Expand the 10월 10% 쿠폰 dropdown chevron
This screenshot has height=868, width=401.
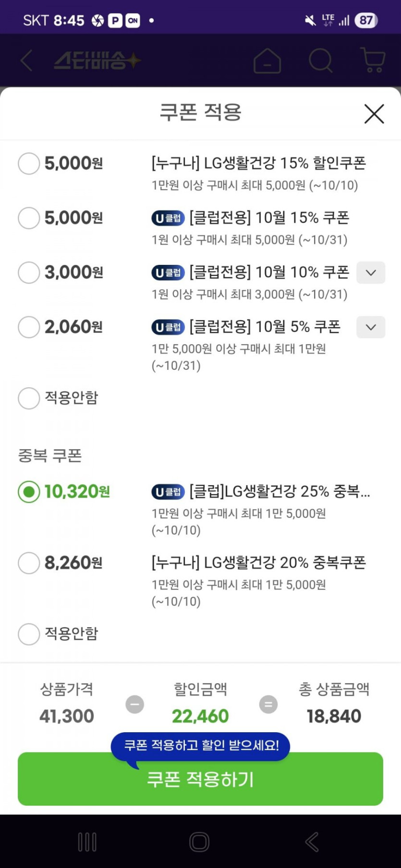point(370,273)
